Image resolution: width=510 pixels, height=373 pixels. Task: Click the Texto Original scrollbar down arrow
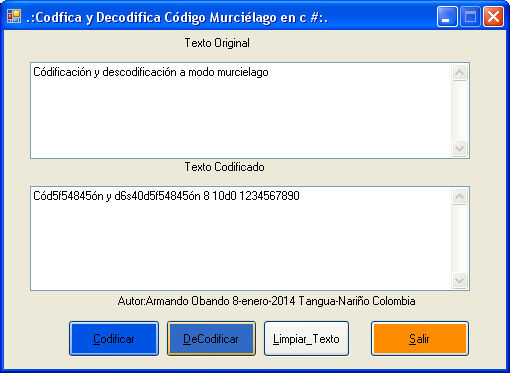(460, 148)
